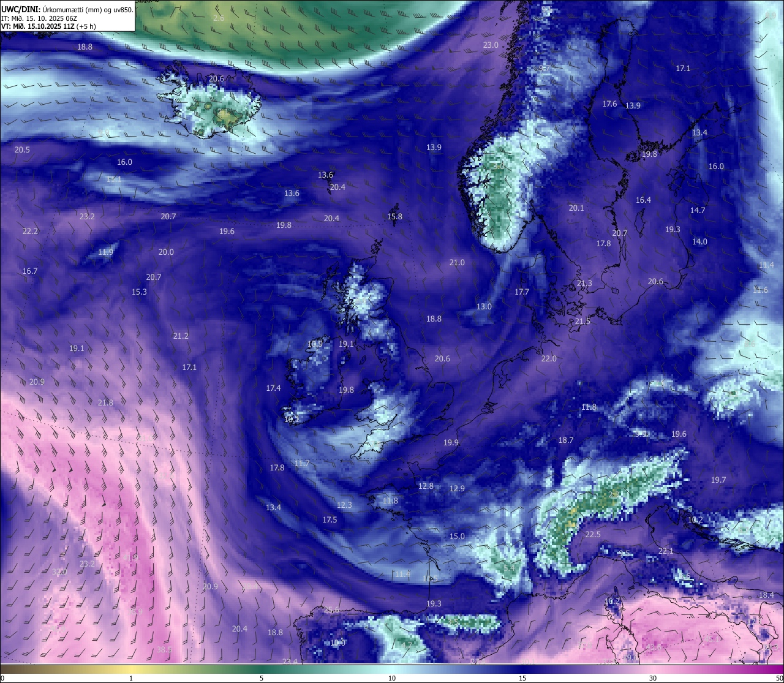Click the 22.2 value over the western Atlantic
The width and height of the screenshot is (784, 683).
click(30, 232)
